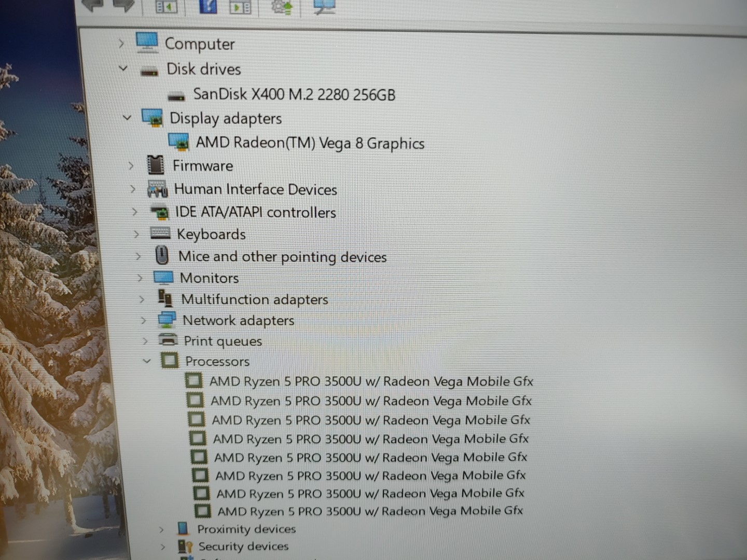Expand the Security devices node
The width and height of the screenshot is (747, 560).
163,547
